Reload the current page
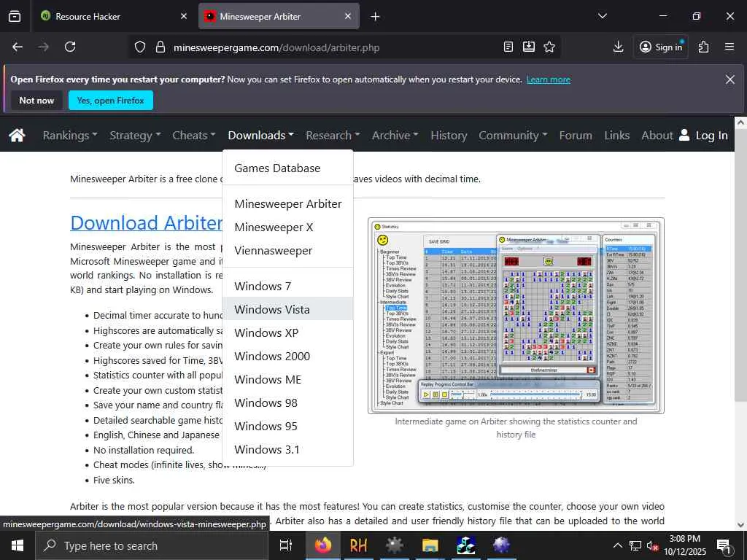The height and width of the screenshot is (560, 747). 70,47
